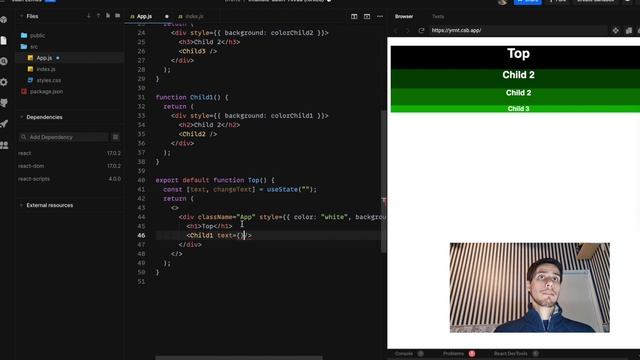Click the react dependency row
640x360 pixels.
coord(69,153)
